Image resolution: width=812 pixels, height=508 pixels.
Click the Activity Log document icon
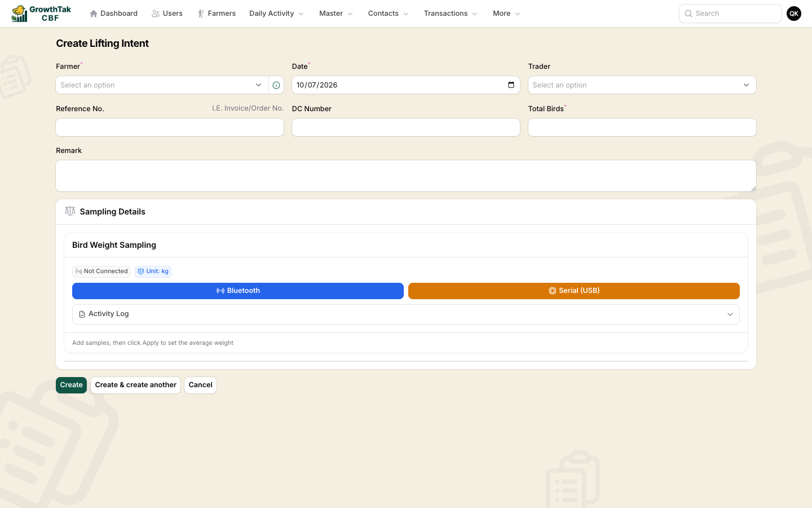[x=82, y=314]
